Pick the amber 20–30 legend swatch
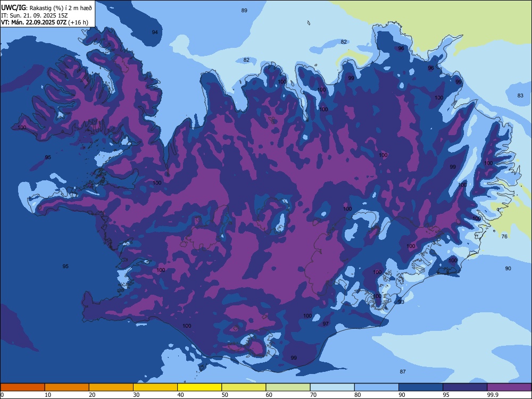Viewport: 532px width, 399px height. (x=111, y=387)
